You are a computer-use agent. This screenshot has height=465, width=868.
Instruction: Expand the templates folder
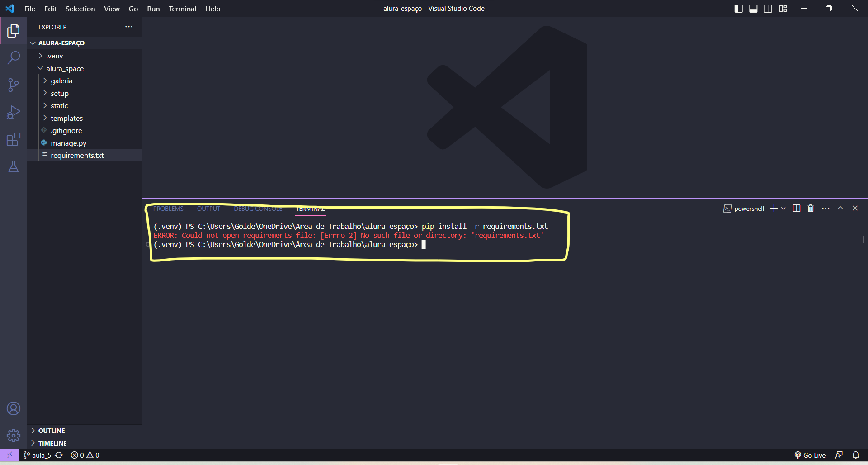click(85, 118)
